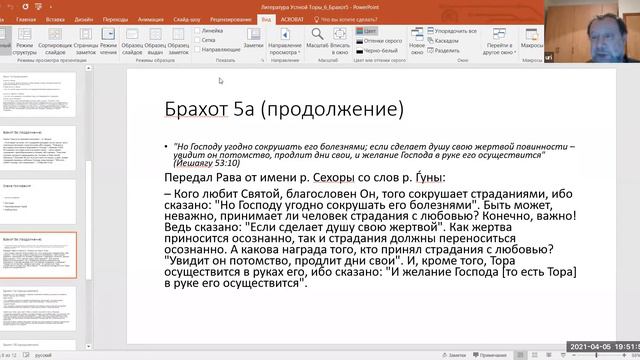This screenshot has width=640, height=360.
Task: Select the third slide thumbnail with short list
Action: point(38,202)
